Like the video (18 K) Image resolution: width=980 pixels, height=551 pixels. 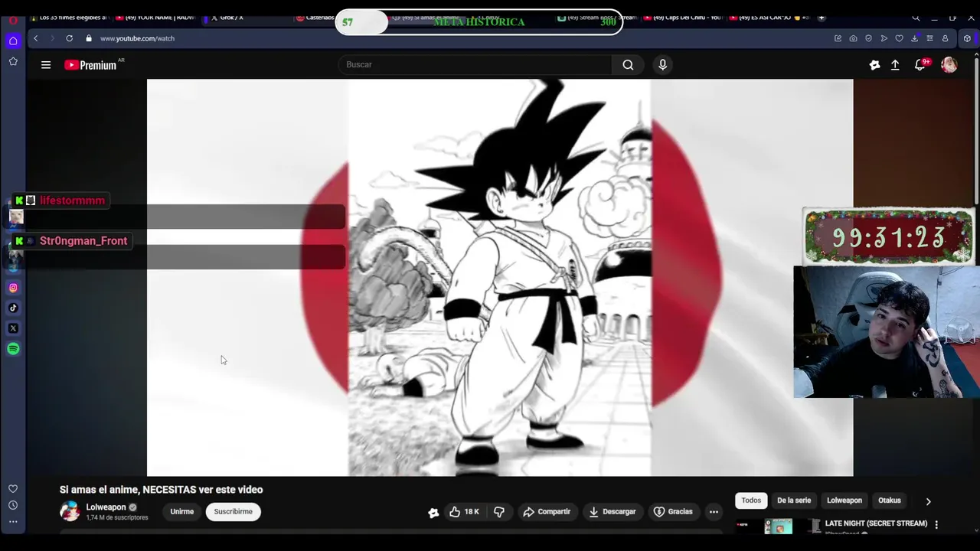(464, 512)
